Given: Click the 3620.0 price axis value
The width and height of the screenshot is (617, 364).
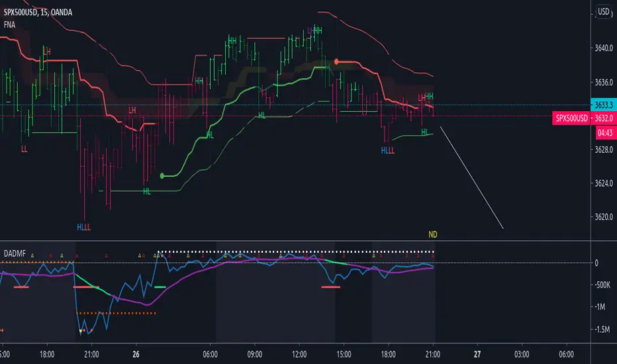Looking at the screenshot, I should (604, 217).
